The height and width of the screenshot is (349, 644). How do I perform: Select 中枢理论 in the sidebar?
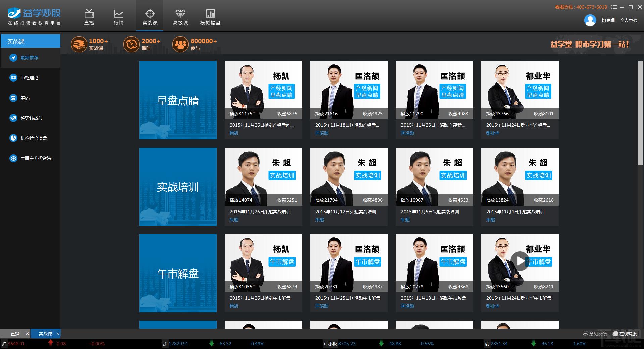(30, 78)
